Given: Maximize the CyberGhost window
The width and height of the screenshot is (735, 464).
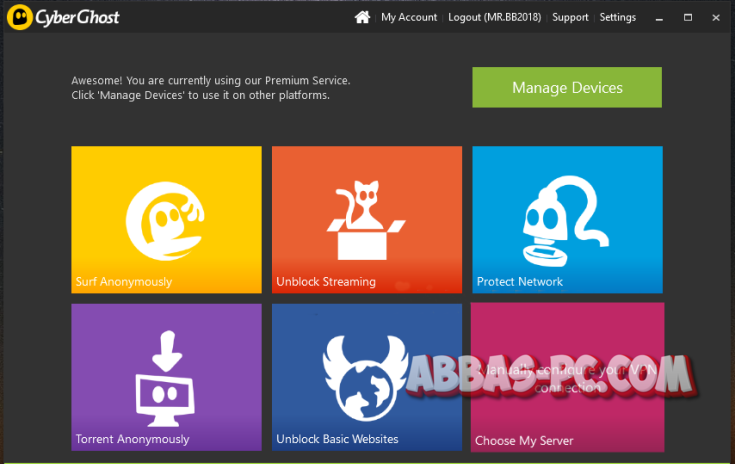Looking at the screenshot, I should pyautogui.click(x=688, y=18).
